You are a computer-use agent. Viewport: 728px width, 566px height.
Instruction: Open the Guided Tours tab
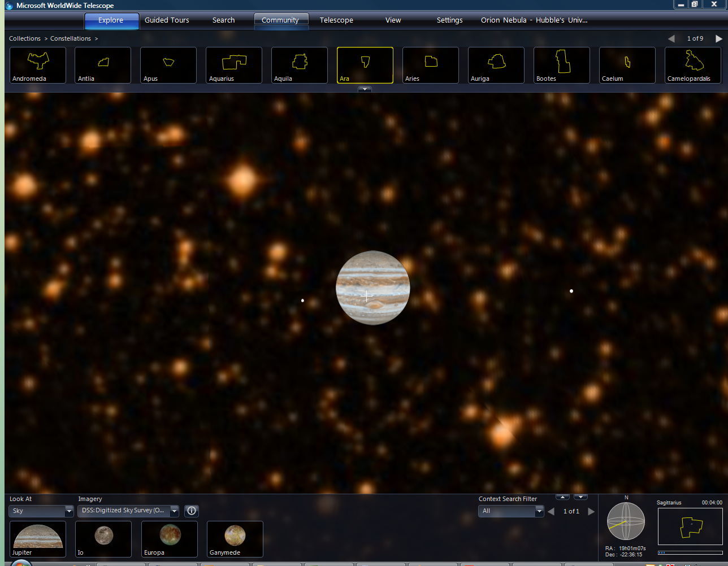tap(167, 20)
